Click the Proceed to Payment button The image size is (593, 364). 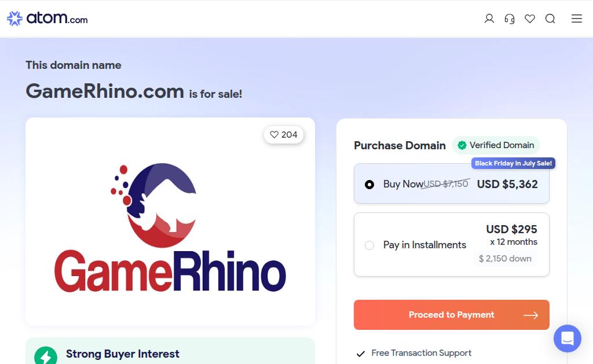click(452, 315)
